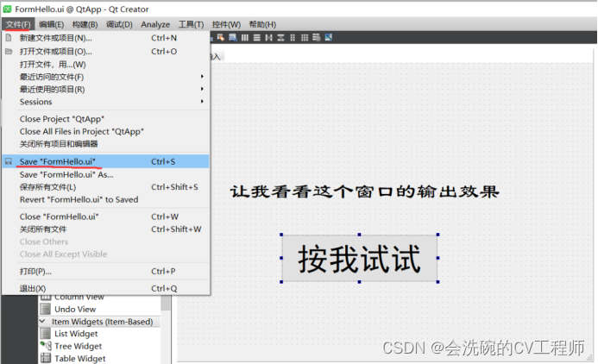Click the Adjust Size toolbar icon
The height and width of the screenshot is (364, 598).
click(x=329, y=37)
